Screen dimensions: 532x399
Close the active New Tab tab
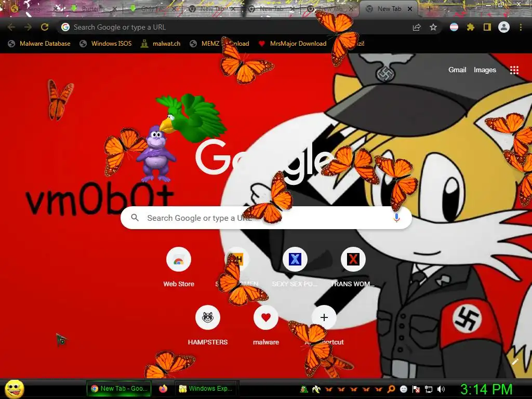410,9
